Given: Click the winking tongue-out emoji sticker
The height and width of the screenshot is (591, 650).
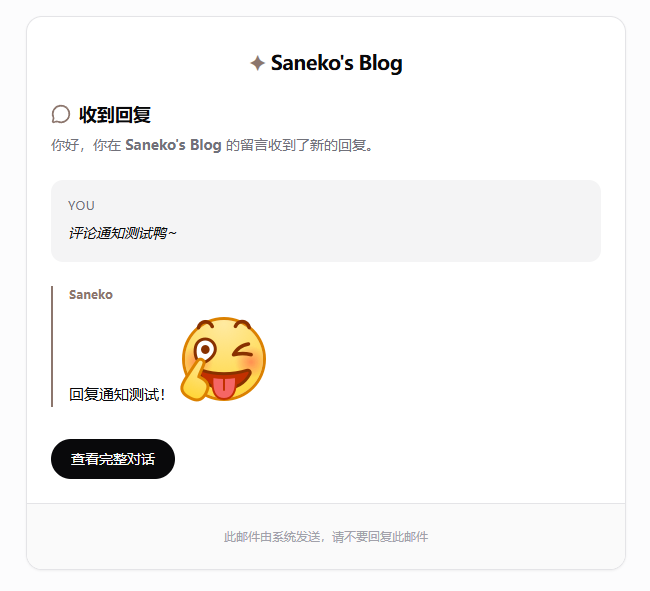Looking at the screenshot, I should (x=223, y=359).
